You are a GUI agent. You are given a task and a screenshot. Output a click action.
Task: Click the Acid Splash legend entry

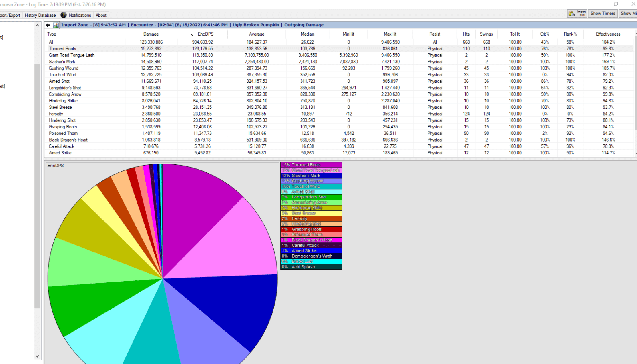click(311, 267)
